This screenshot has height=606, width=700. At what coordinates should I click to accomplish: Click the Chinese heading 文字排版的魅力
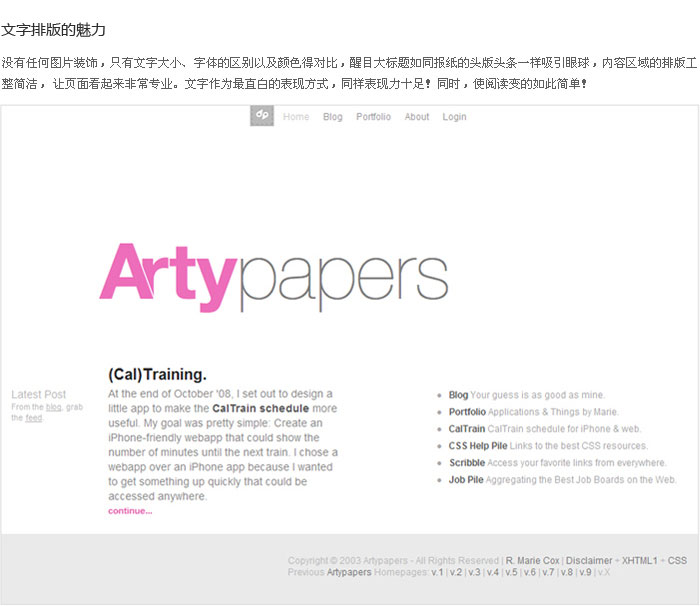click(53, 30)
